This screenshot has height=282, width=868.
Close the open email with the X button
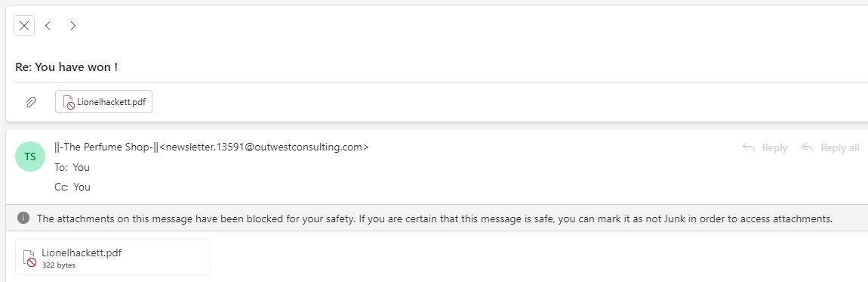click(24, 26)
